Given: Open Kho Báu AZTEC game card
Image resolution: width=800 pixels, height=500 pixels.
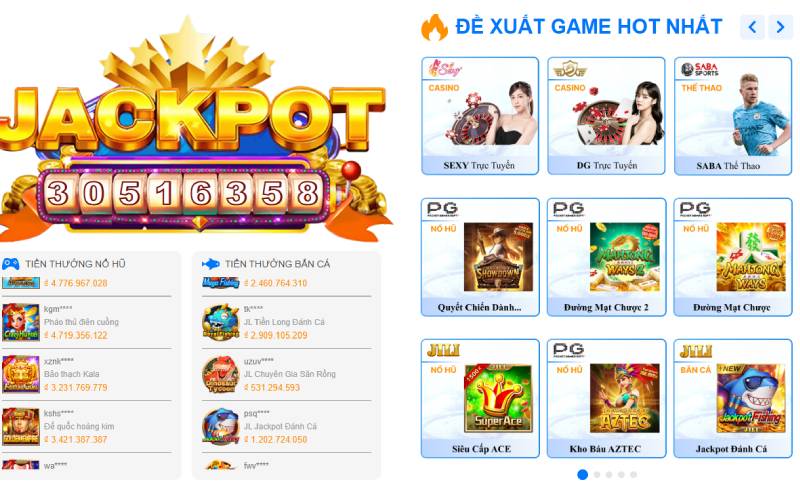Looking at the screenshot, I should (606, 398).
